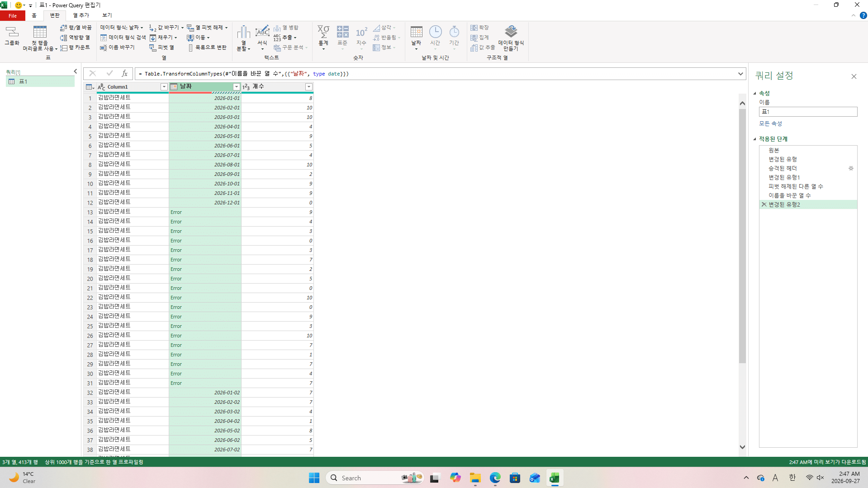Click 행 카운트 (Count Rows)
Viewport: 868px width, 488px height.
pos(75,47)
